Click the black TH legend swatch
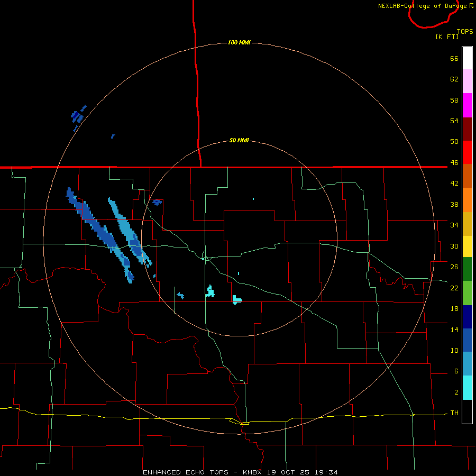This screenshot has height=476, width=476. tap(467, 411)
